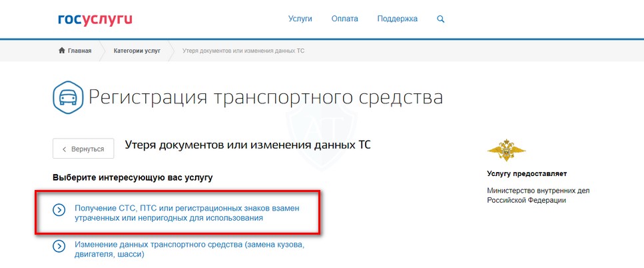This screenshot has height=268, width=644.
Task: Click the Ministry of Internal Affairs emblem
Action: (x=506, y=151)
